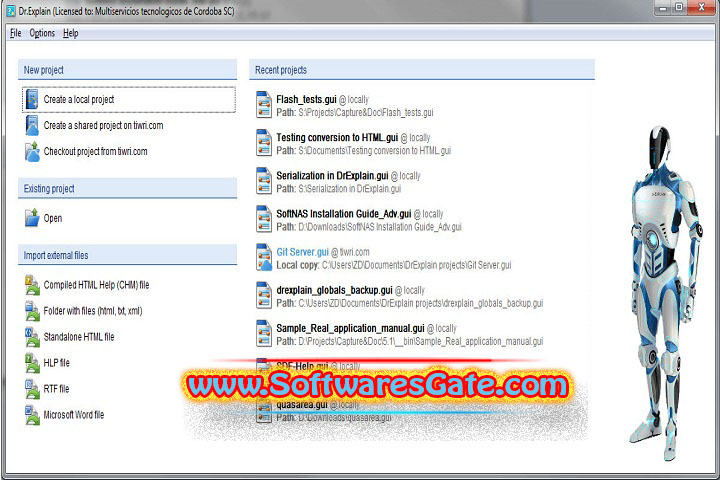The height and width of the screenshot is (480, 720).
Task: Click the Open folder icon
Action: point(32,218)
